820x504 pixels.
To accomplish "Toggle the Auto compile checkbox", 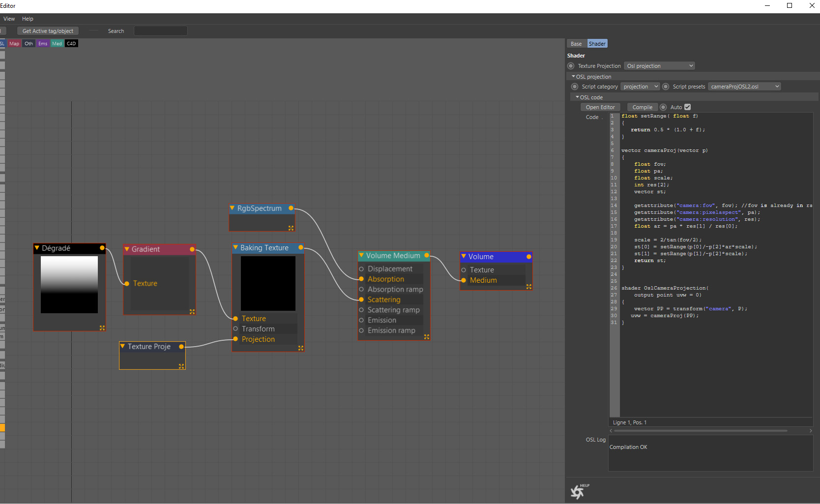I will tap(688, 107).
